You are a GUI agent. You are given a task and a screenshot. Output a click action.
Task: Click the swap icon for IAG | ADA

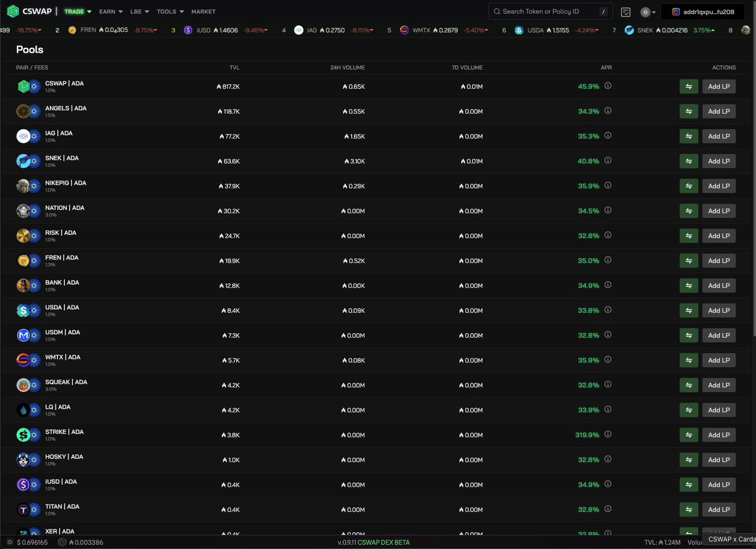point(689,136)
